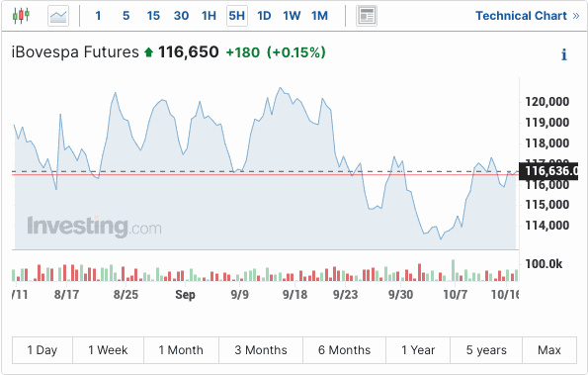Click the 119,000 axis label
The height and width of the screenshot is (375, 588).
pyautogui.click(x=547, y=123)
